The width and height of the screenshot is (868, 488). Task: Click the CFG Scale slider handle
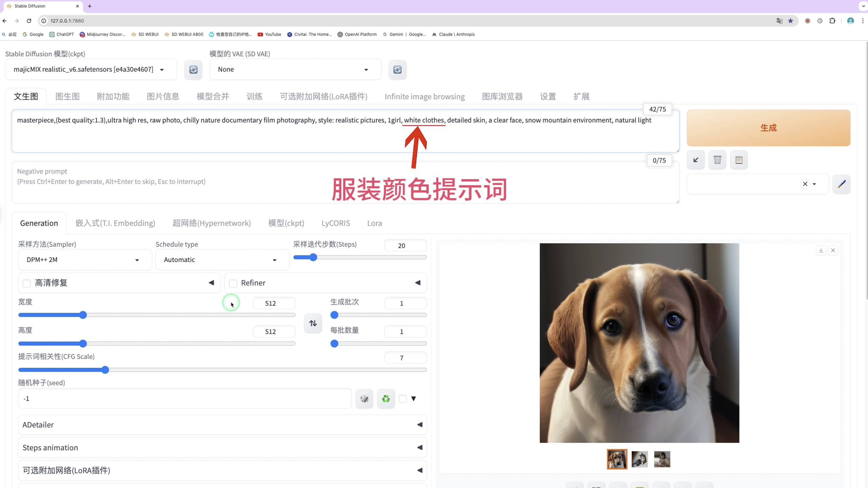pyautogui.click(x=105, y=370)
